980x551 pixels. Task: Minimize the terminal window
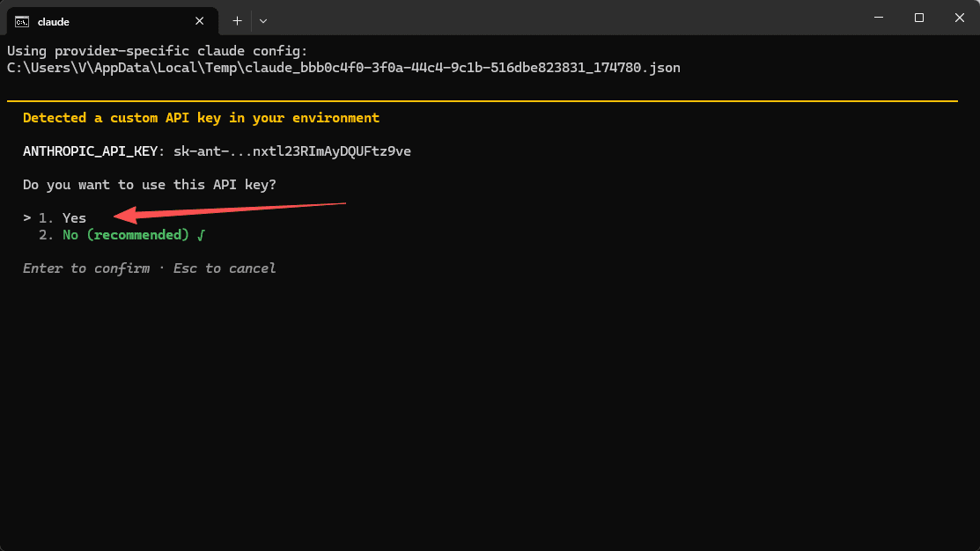879,18
